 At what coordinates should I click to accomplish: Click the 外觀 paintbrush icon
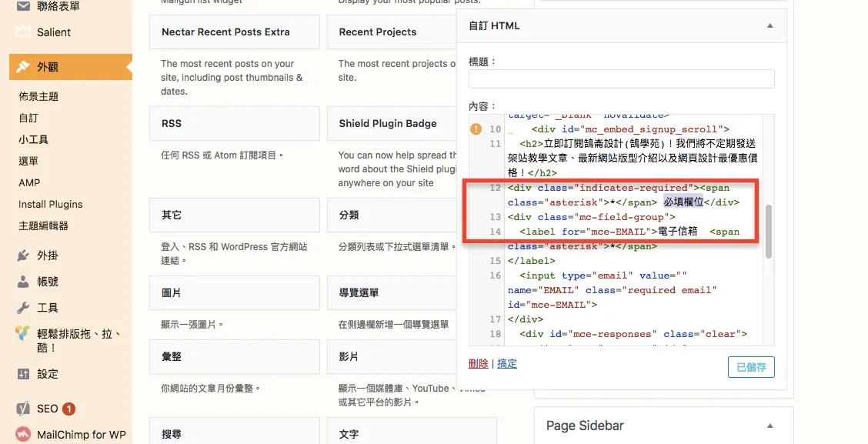pos(23,67)
